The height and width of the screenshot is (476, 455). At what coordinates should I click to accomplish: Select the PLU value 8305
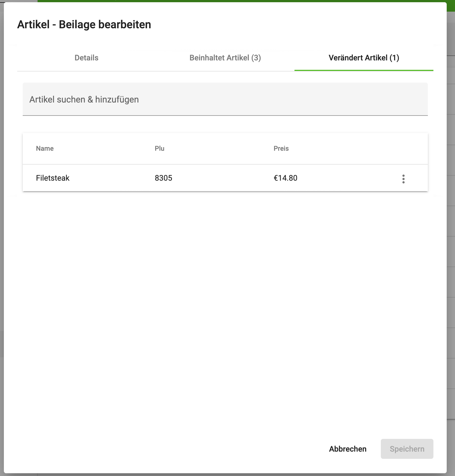pyautogui.click(x=163, y=178)
